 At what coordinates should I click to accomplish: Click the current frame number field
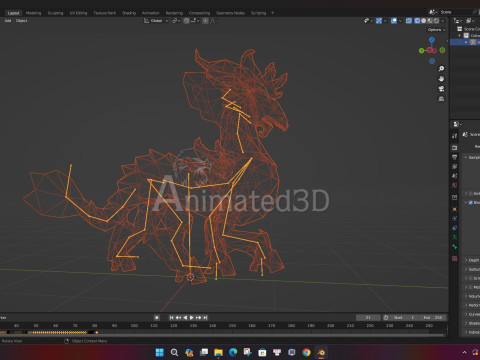tap(368, 318)
